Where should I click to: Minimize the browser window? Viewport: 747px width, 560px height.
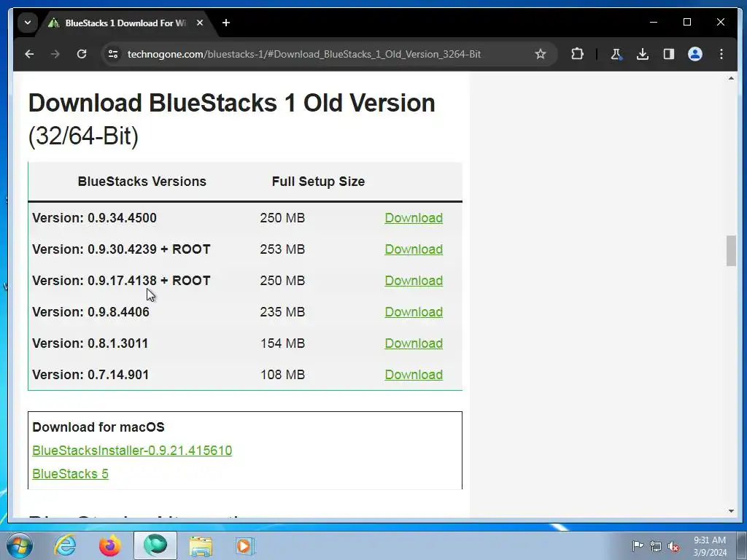click(654, 23)
